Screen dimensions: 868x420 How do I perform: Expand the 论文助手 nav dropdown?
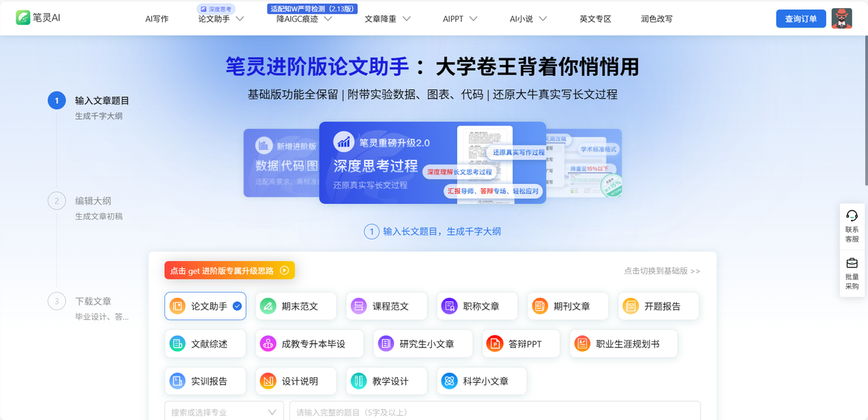[x=240, y=19]
